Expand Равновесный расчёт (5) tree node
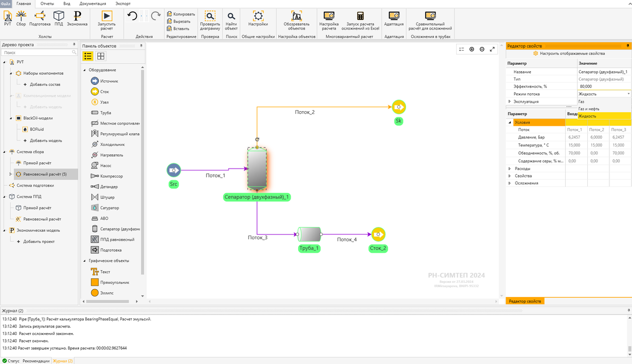 pos(11,174)
